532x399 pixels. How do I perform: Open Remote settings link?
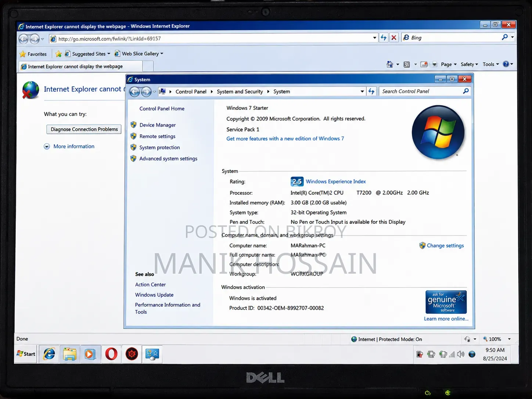coord(157,136)
